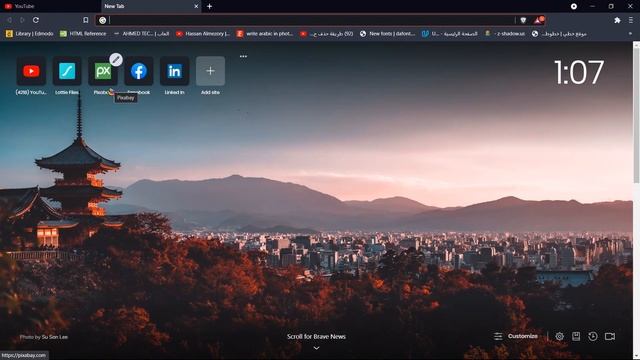Open Bookmarks icon in bottom bar
This screenshot has width=640, height=360.
[x=576, y=336]
